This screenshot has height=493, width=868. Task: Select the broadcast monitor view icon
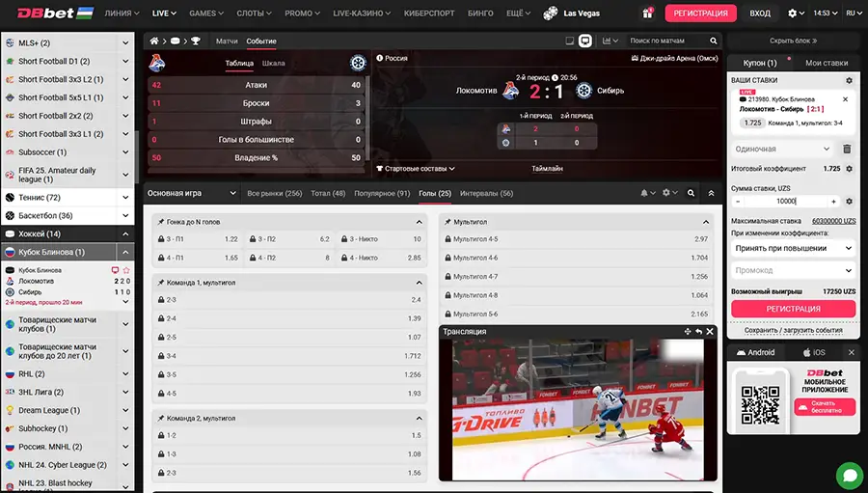(x=585, y=41)
